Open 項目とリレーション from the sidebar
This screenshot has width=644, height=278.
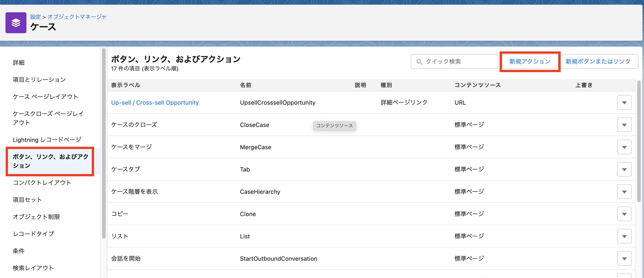(x=39, y=79)
